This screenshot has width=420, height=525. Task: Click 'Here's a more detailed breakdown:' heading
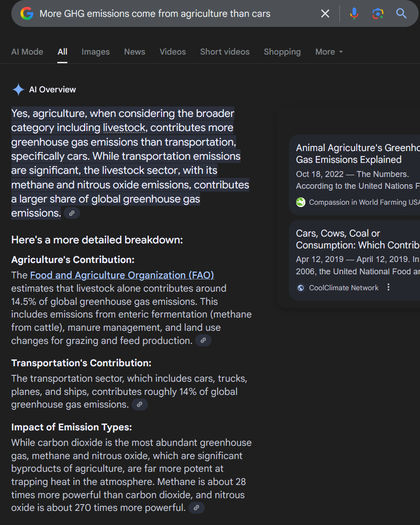coord(97,240)
